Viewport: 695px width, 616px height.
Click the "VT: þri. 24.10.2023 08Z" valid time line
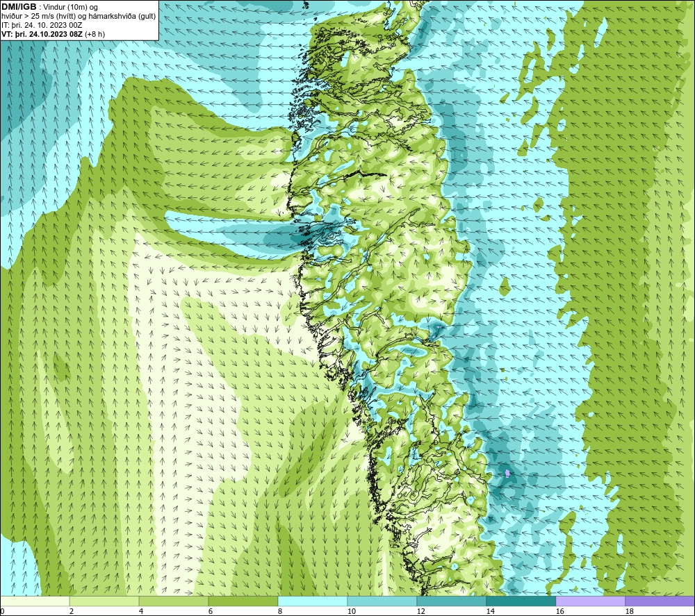click(42, 34)
